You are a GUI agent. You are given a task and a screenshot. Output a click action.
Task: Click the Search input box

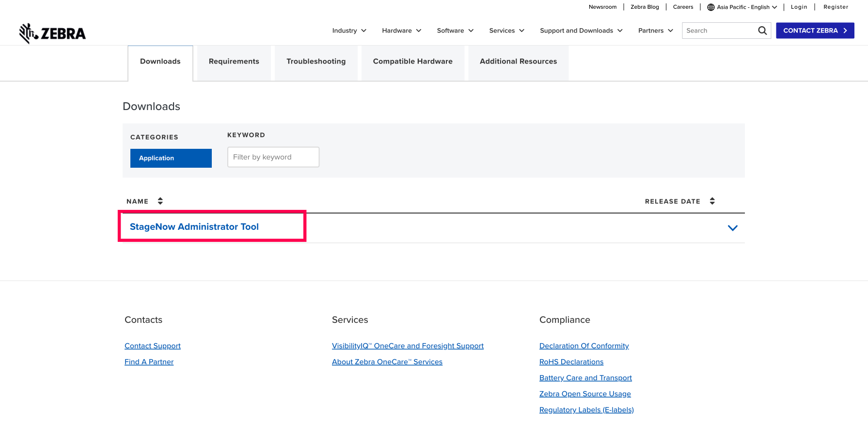[x=719, y=31]
